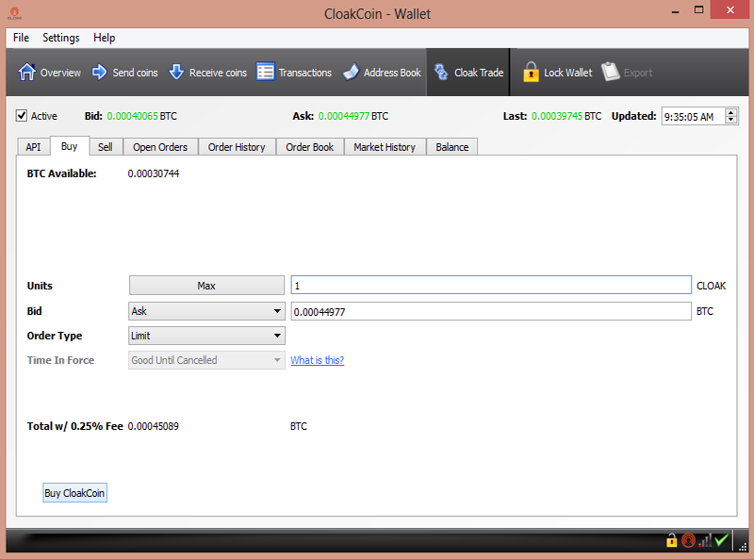The image size is (754, 560).
Task: Click the Send coins arrow icon
Action: click(100, 73)
